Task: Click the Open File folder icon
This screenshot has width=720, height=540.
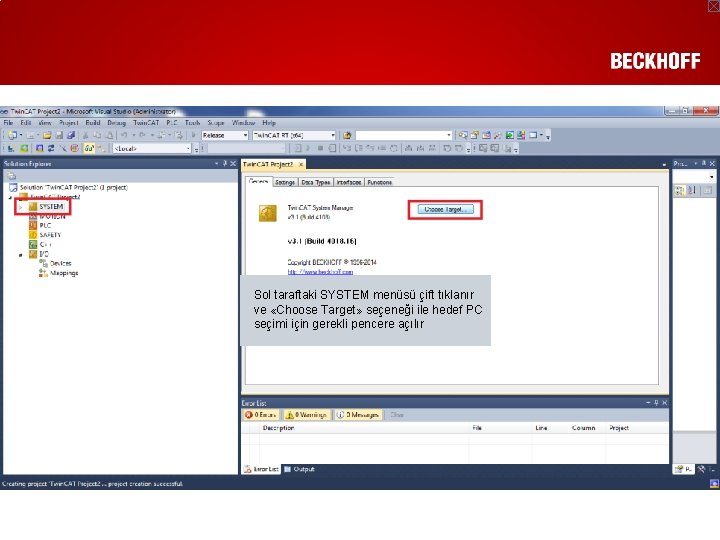Action: [47, 135]
